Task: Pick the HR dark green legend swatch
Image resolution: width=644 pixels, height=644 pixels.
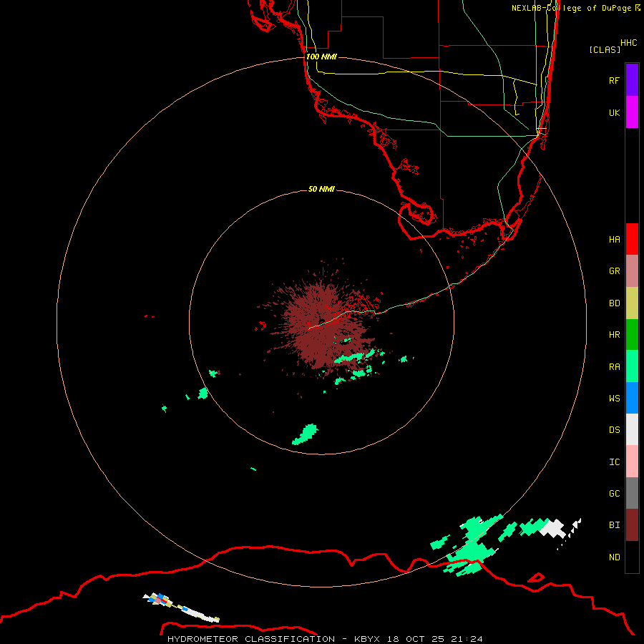Action: click(632, 335)
